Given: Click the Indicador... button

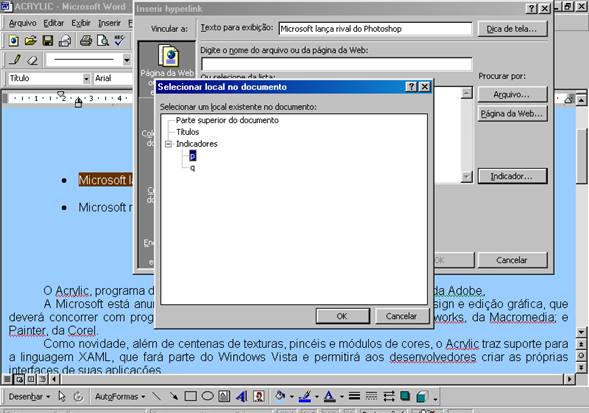Looking at the screenshot, I should tap(512, 176).
